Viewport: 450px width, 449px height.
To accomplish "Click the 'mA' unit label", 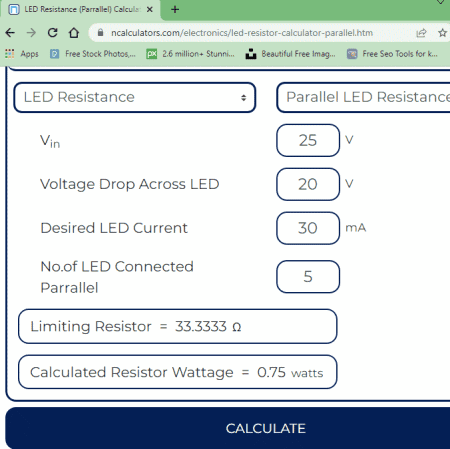I will click(356, 228).
